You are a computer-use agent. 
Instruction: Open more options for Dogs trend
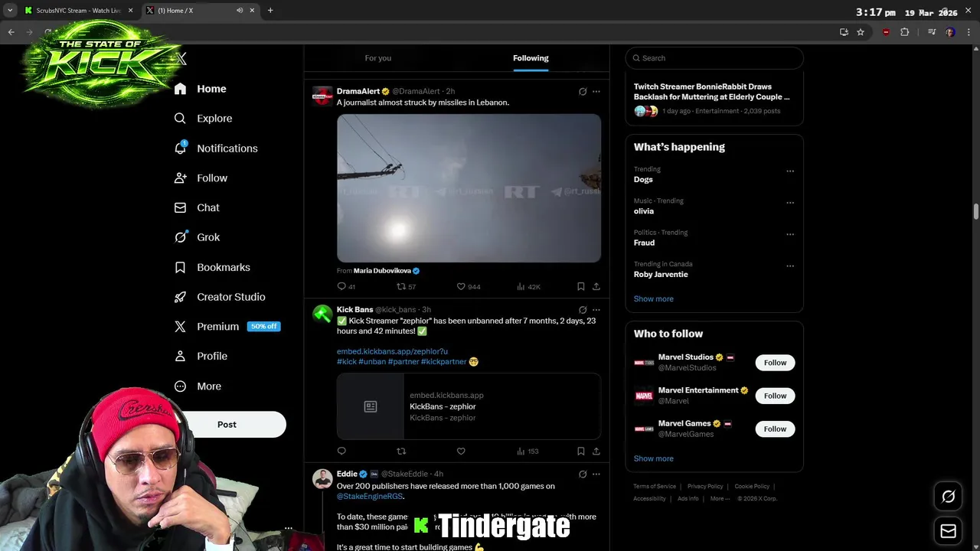click(790, 171)
